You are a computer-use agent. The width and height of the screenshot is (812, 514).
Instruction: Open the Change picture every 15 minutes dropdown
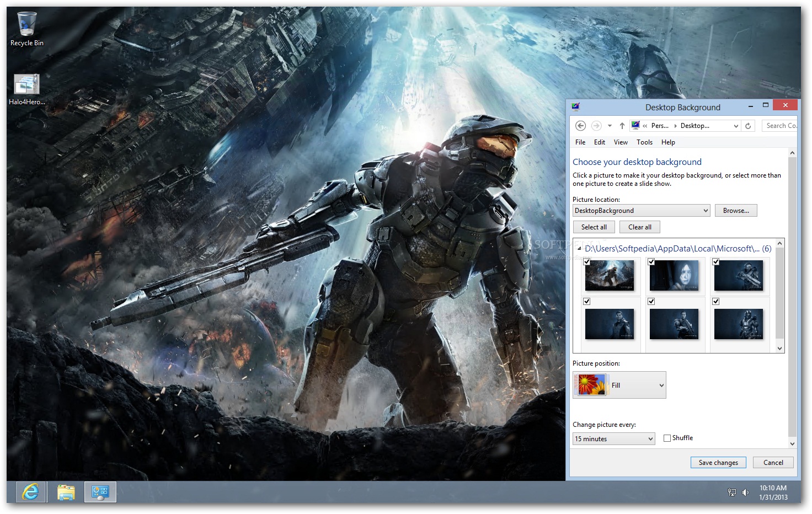614,439
